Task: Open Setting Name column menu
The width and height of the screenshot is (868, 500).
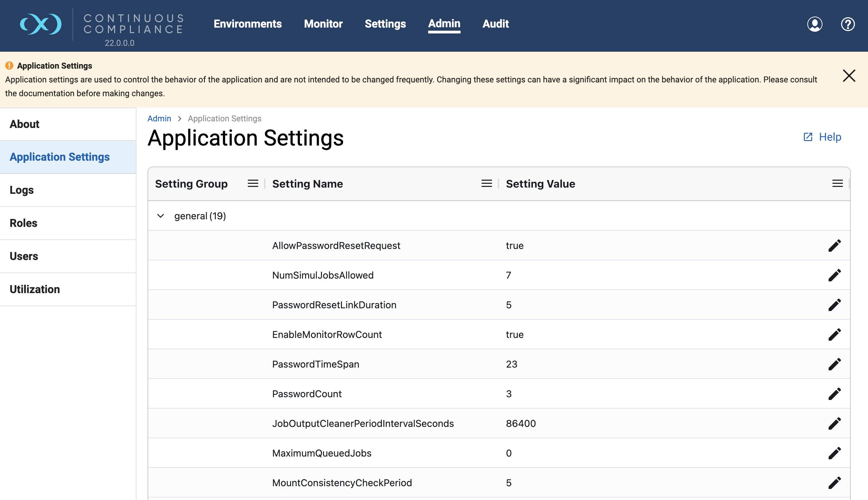Action: click(x=486, y=183)
